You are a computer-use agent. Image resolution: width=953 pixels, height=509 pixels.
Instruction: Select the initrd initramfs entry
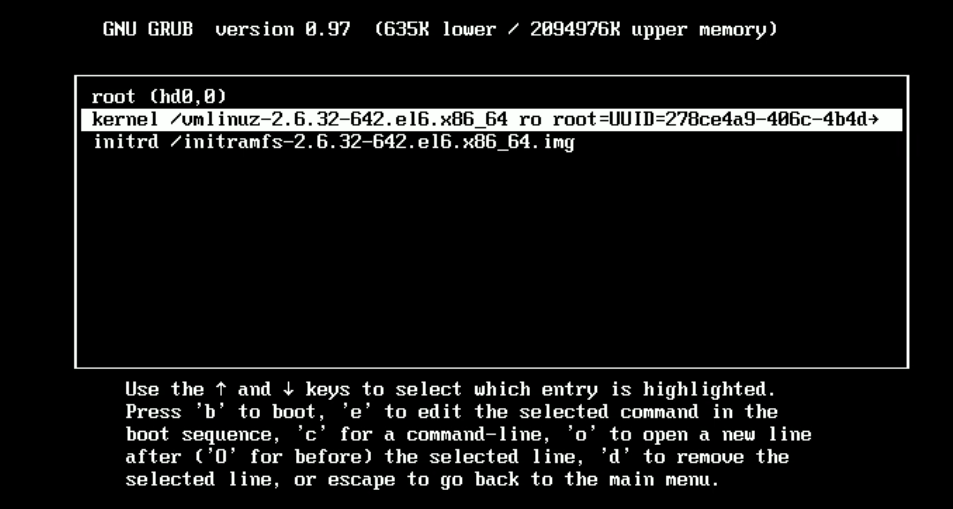(x=492, y=142)
